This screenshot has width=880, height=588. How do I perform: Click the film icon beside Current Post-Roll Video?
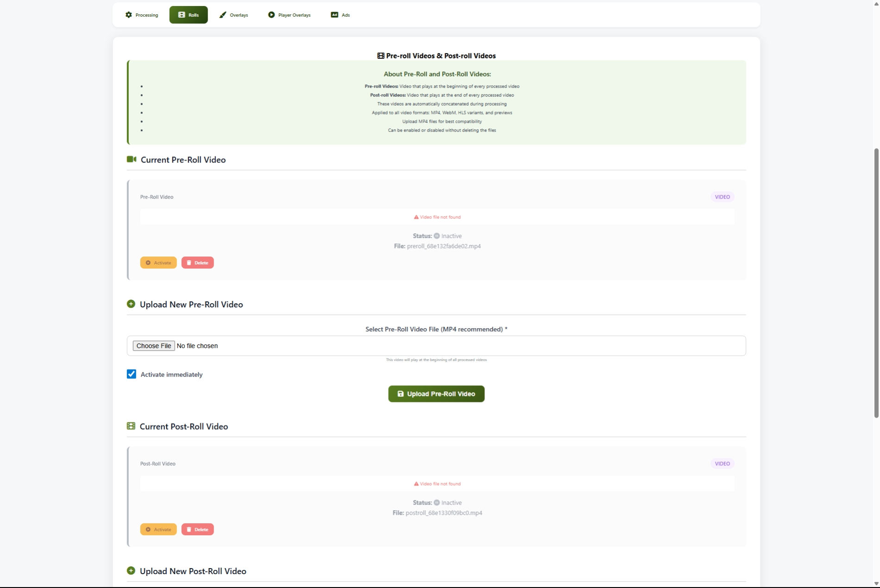coord(131,426)
